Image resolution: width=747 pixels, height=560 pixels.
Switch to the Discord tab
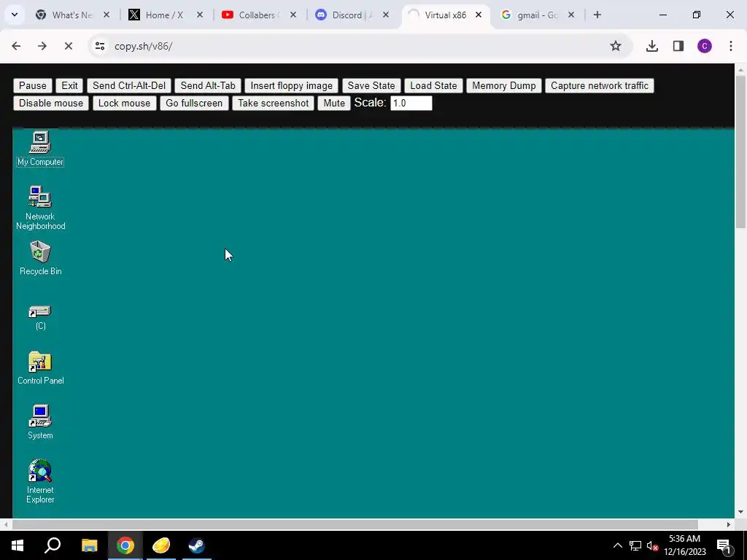(x=352, y=15)
